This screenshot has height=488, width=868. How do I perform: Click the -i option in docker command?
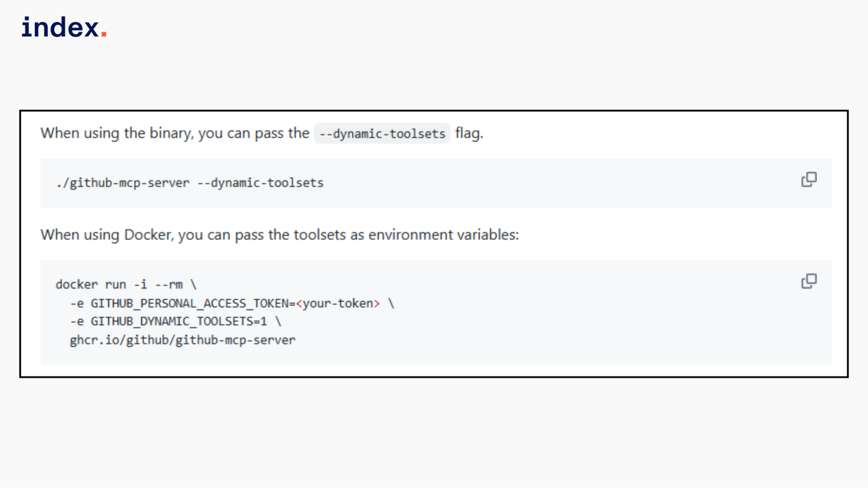[x=140, y=285]
